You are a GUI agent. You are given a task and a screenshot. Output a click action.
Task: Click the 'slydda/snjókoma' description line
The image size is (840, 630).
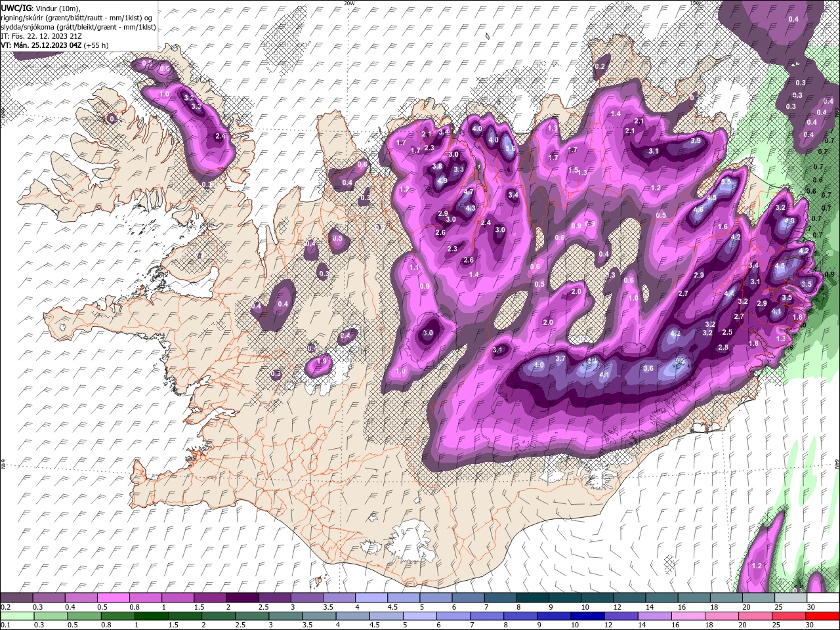pyautogui.click(x=79, y=27)
